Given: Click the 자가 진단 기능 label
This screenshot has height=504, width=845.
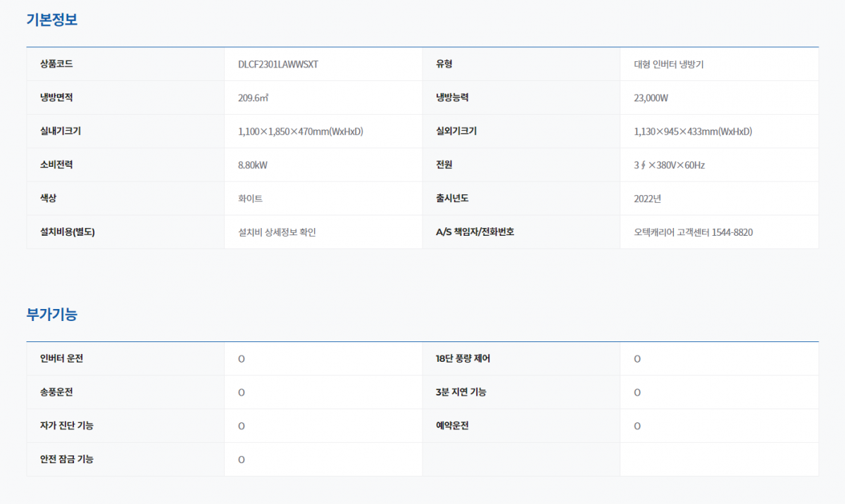Looking at the screenshot, I should point(67,426).
